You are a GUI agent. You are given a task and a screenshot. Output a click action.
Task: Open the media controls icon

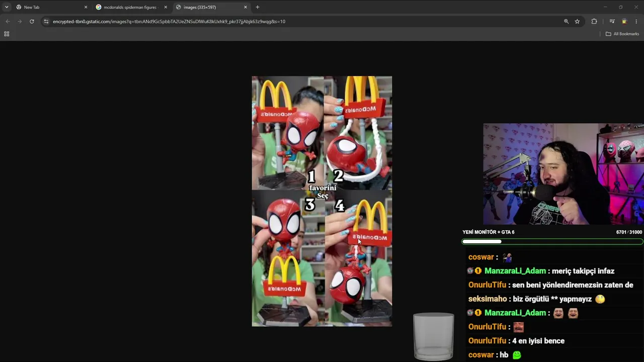(612, 22)
